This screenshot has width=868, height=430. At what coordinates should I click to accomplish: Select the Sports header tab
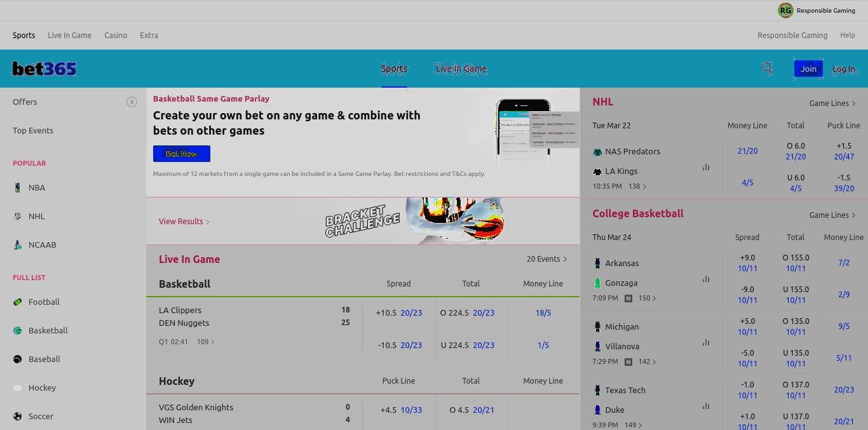click(x=394, y=69)
